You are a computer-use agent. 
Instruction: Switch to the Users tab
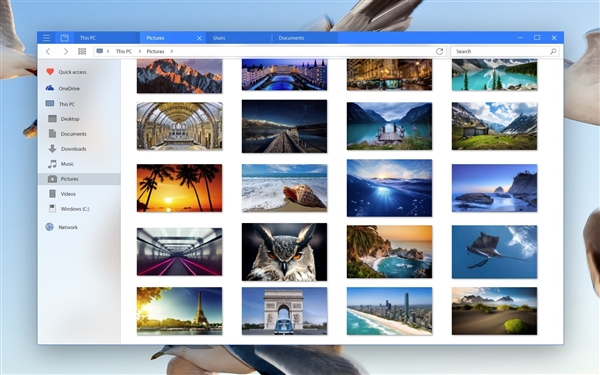[238, 38]
